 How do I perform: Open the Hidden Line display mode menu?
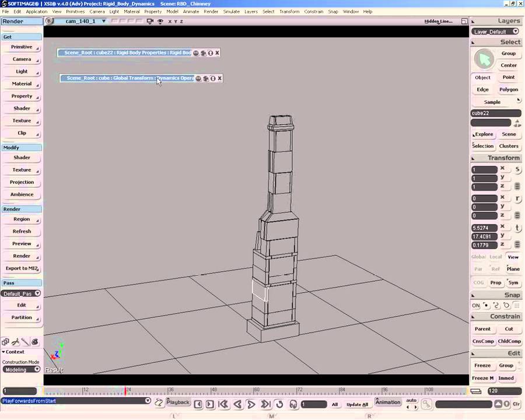438,21
